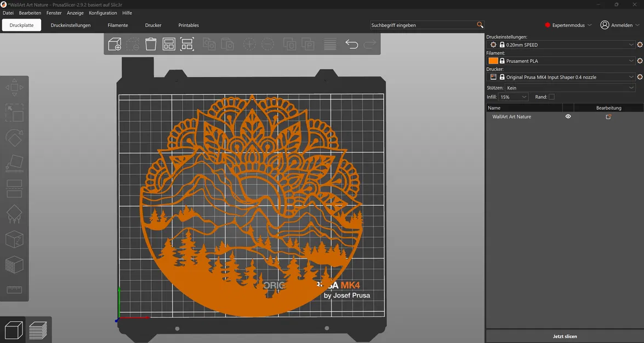
Task: Select the Rotate tool in left sidebar
Action: coord(14,138)
